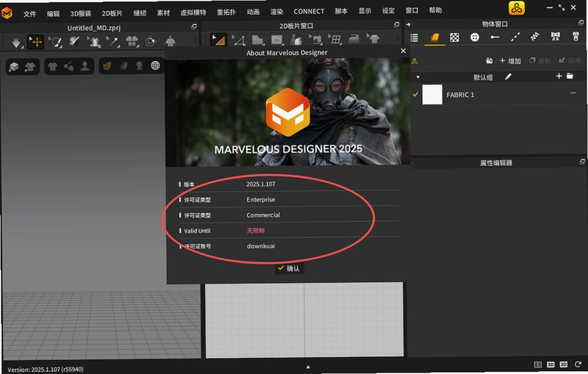Choose the lasso brush selection tool

[56, 42]
